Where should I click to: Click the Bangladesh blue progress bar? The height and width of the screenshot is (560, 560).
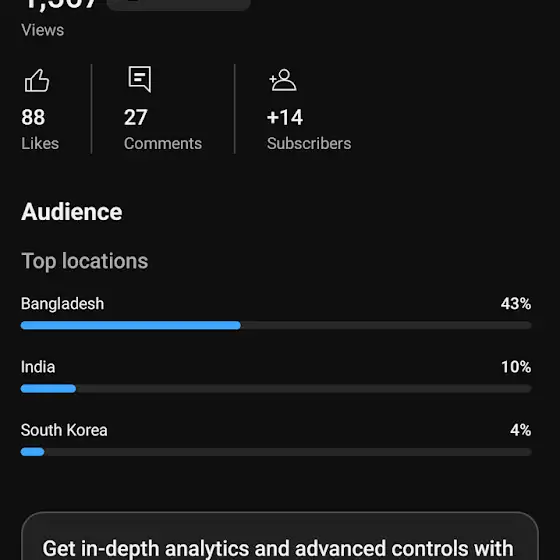point(131,325)
